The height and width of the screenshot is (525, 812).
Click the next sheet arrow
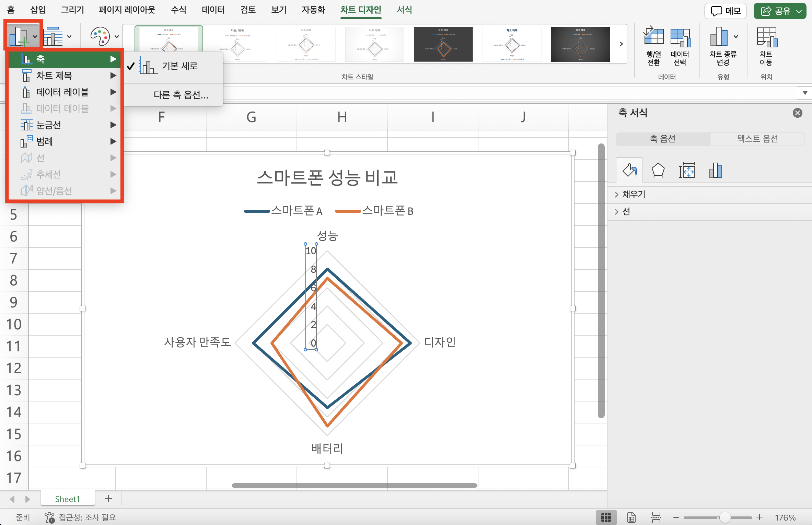27,499
